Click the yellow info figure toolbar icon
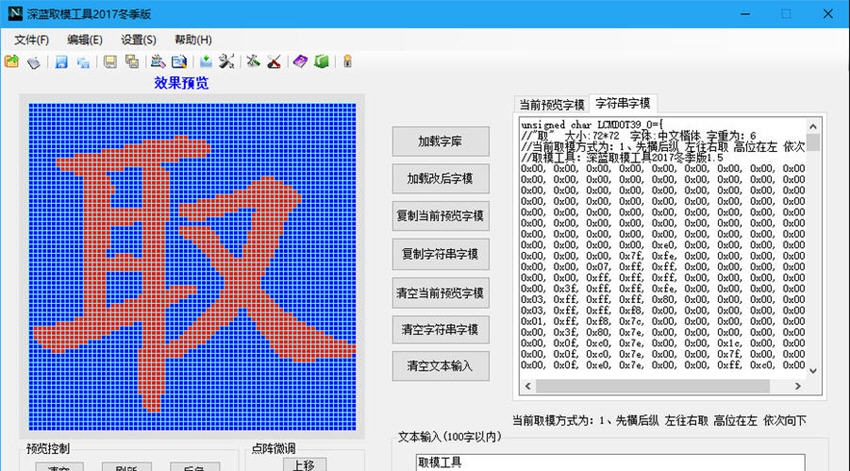The height and width of the screenshot is (471, 850). (x=347, y=61)
